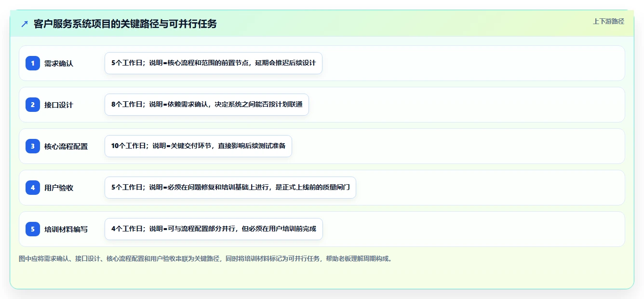Select the 用户验收 label
Screen dimensions: 644x299
(59, 188)
